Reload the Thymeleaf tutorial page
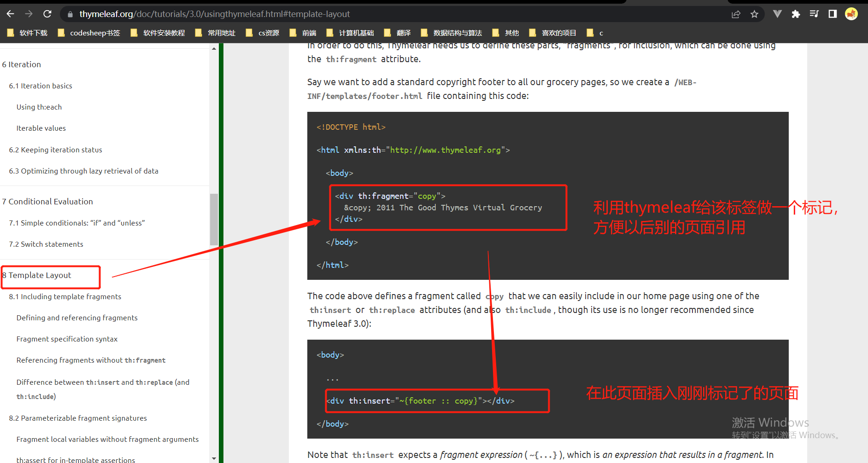 pyautogui.click(x=47, y=14)
